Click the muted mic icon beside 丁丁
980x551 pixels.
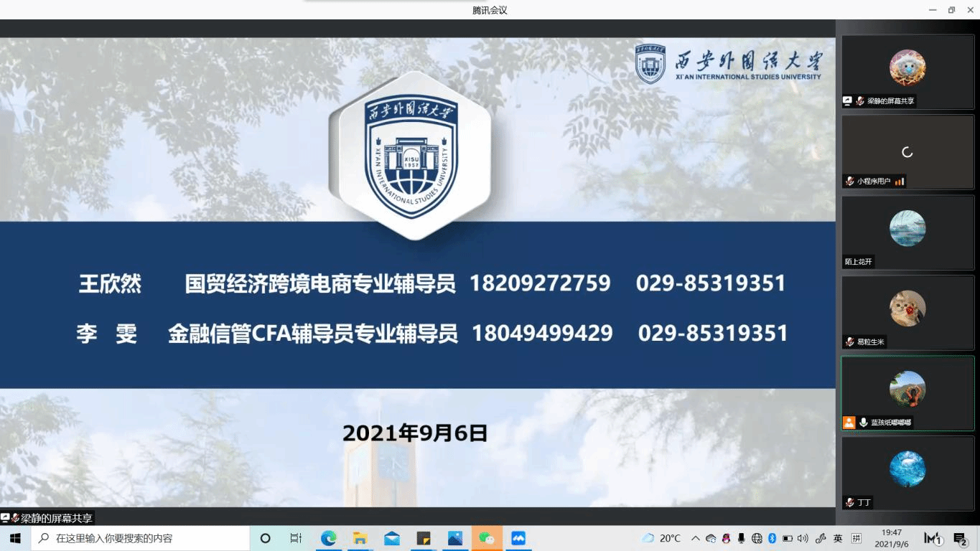click(850, 503)
